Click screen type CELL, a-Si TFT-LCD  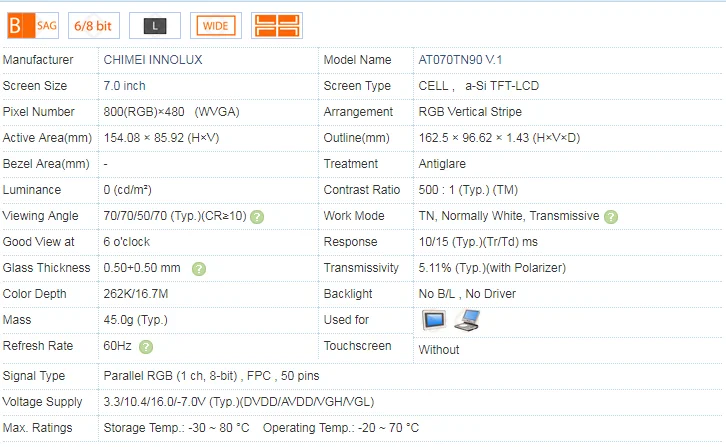point(479,86)
